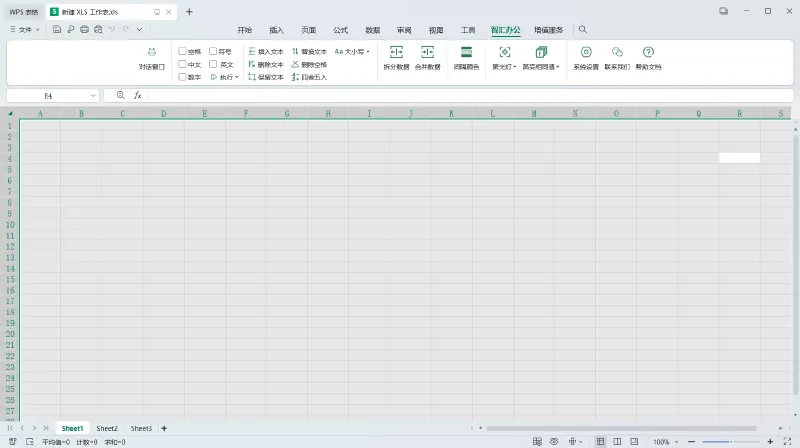Viewport: 800px width, 448px height.
Task: Click the zoom lookup icon beside fx
Action: 120,95
